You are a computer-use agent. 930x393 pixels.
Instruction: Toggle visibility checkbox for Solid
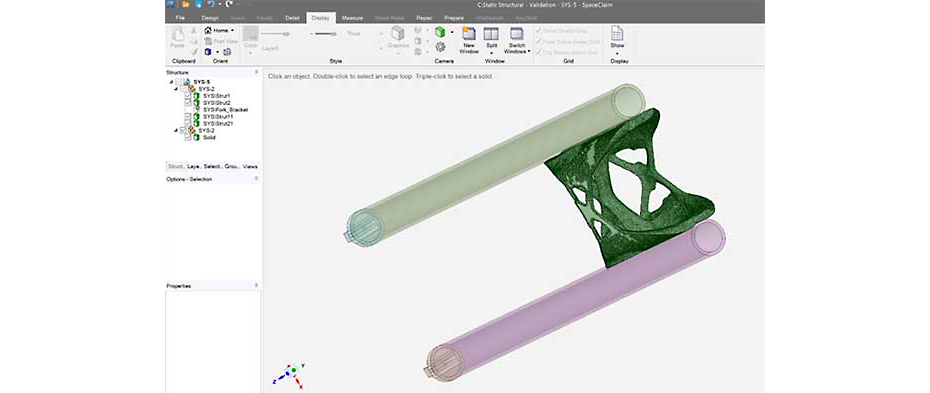point(188,137)
